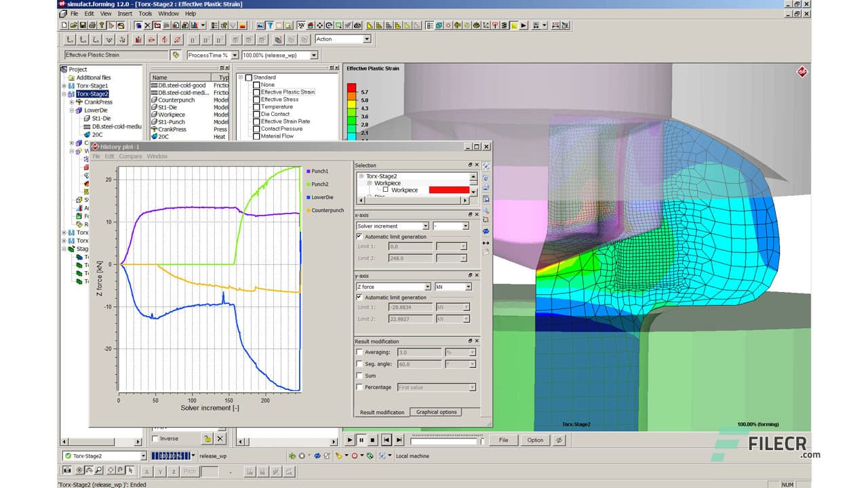Switch to the Graphical options tab
Image resolution: width=868 pixels, height=488 pixels.
(436, 412)
